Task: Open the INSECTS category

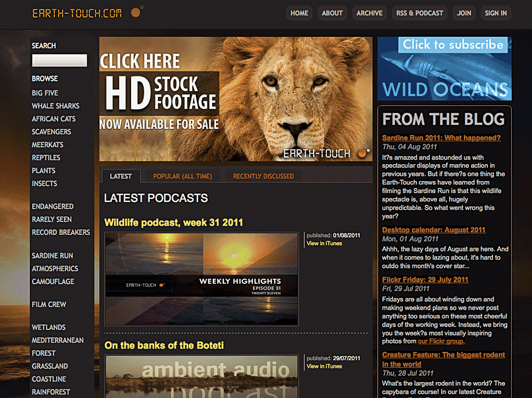Action: (x=44, y=183)
